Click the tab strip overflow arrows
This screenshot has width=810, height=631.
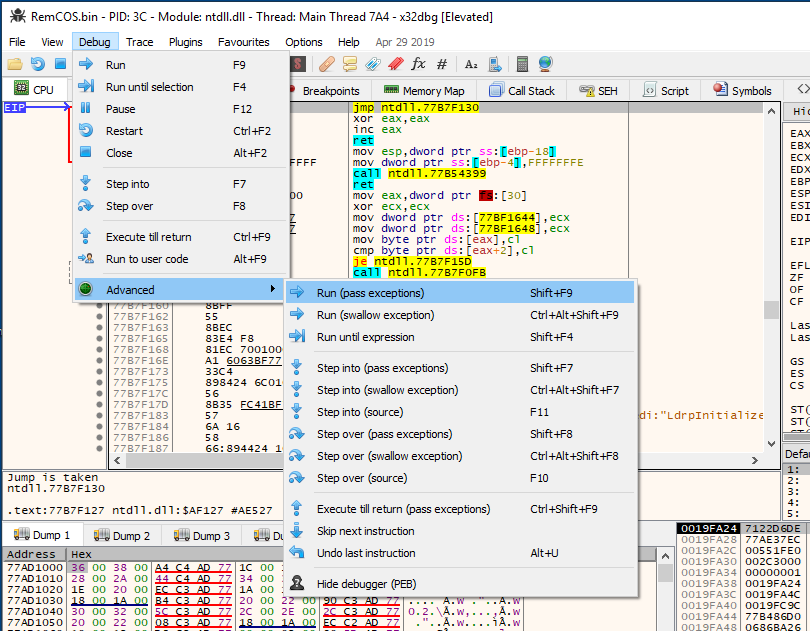coord(802,89)
